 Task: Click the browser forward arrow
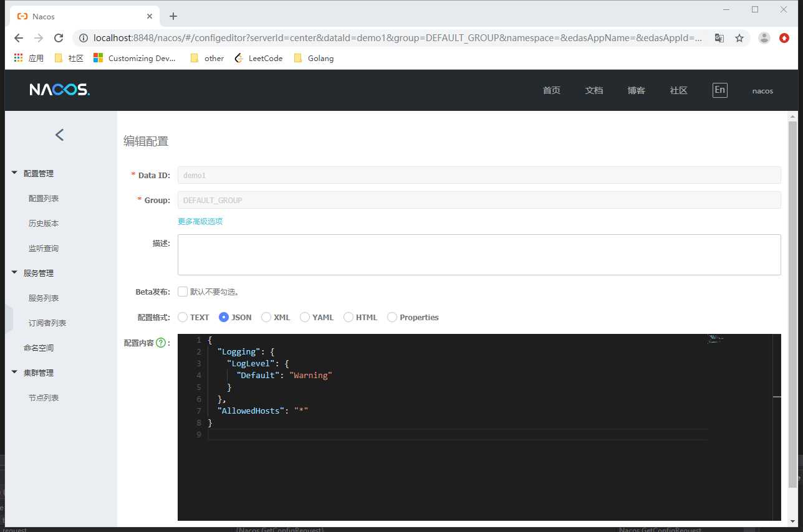coord(39,38)
